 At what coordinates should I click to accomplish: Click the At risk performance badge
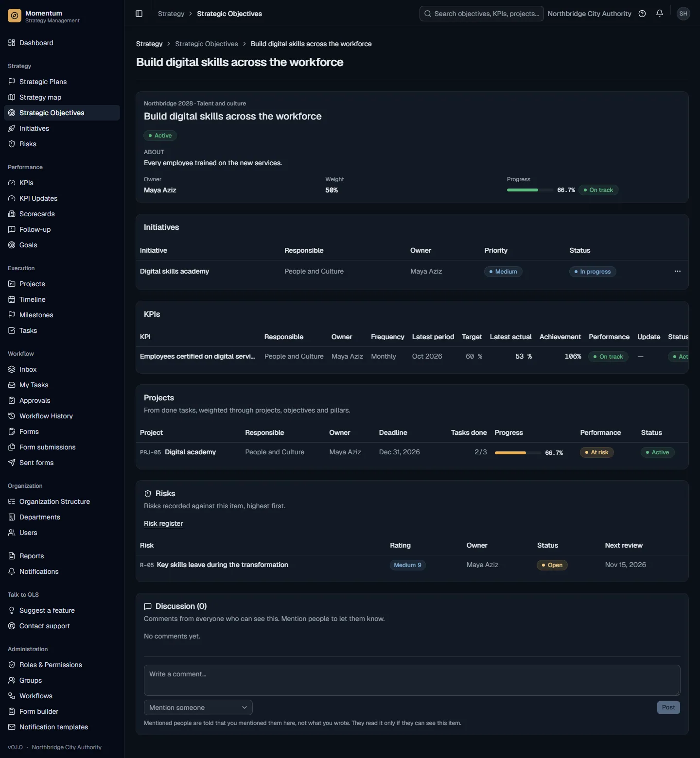tap(597, 452)
